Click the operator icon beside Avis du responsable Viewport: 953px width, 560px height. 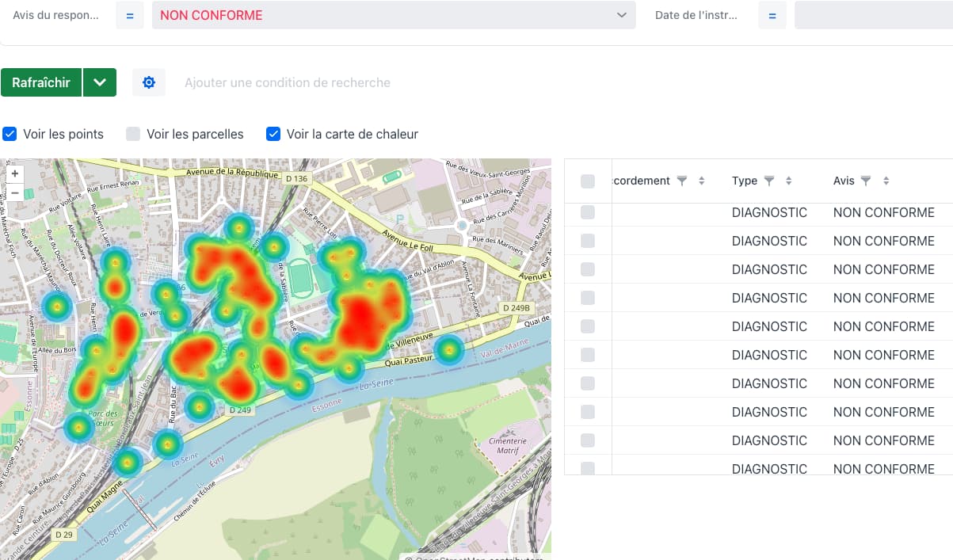tap(129, 15)
